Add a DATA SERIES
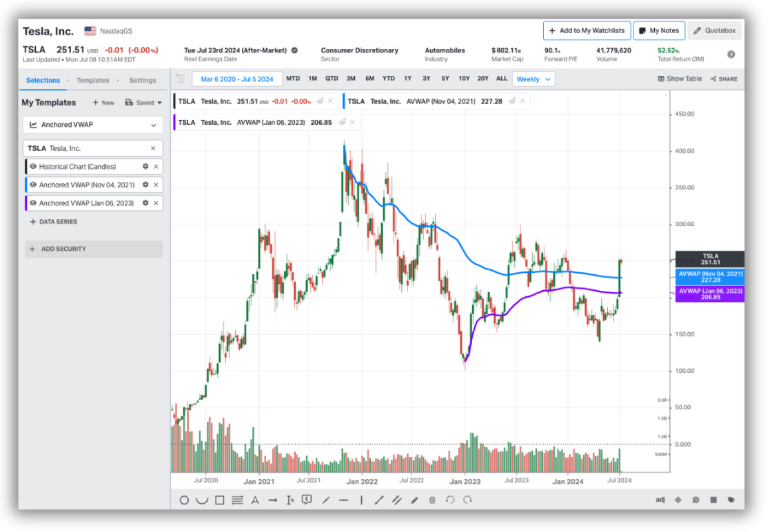 tap(54, 223)
